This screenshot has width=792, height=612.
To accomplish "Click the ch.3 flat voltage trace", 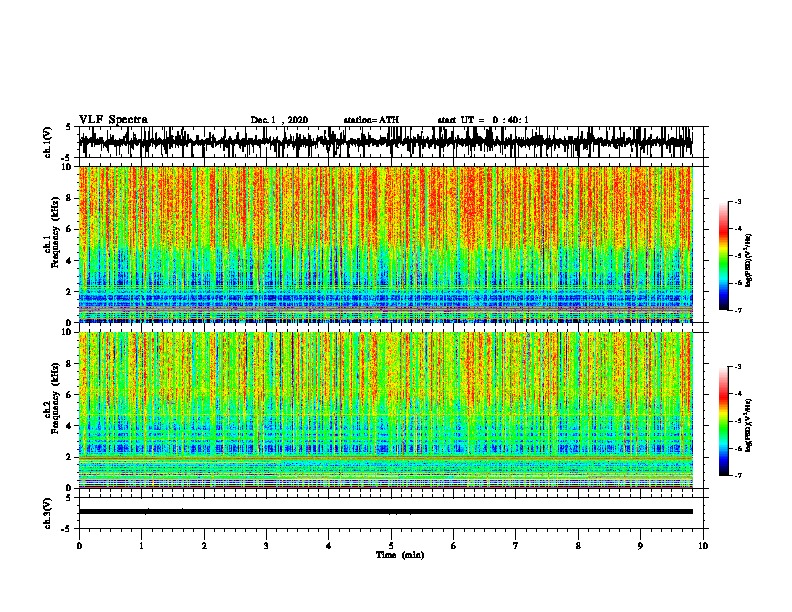I will [385, 512].
